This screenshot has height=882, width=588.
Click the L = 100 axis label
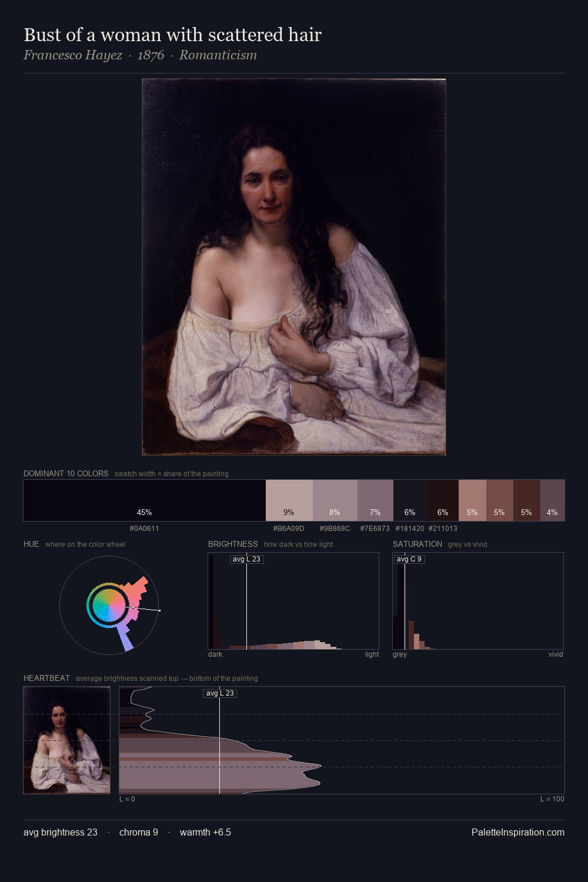pyautogui.click(x=552, y=799)
